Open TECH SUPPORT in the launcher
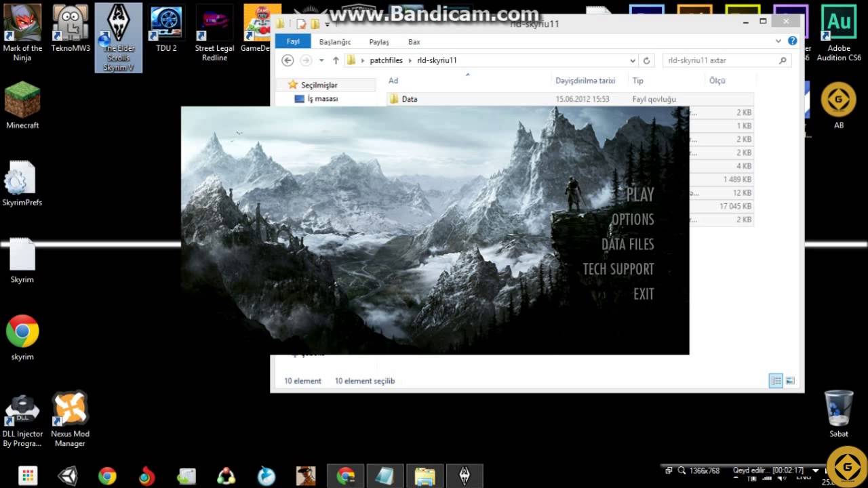 (x=618, y=269)
